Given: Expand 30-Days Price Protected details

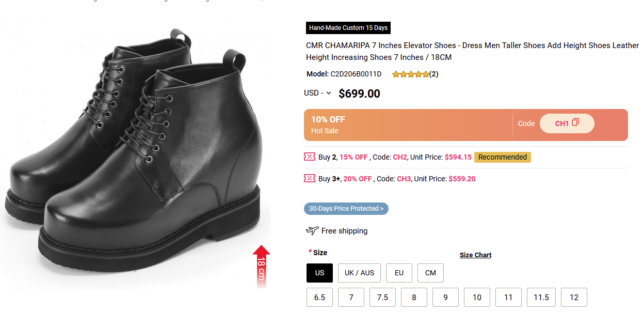Looking at the screenshot, I should point(346,209).
